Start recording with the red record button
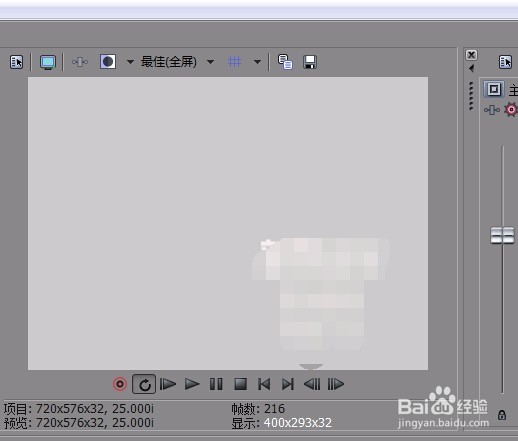Viewport: 518px width, 441px height. point(120,384)
